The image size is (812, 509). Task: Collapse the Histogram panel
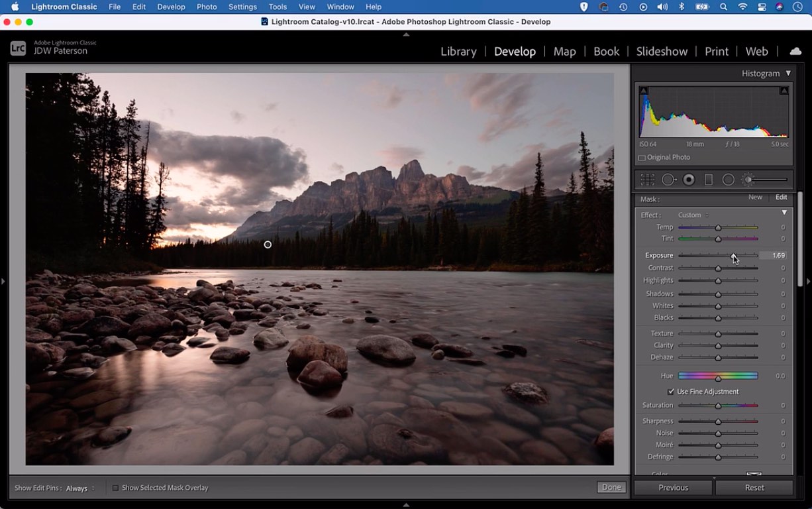pos(787,73)
